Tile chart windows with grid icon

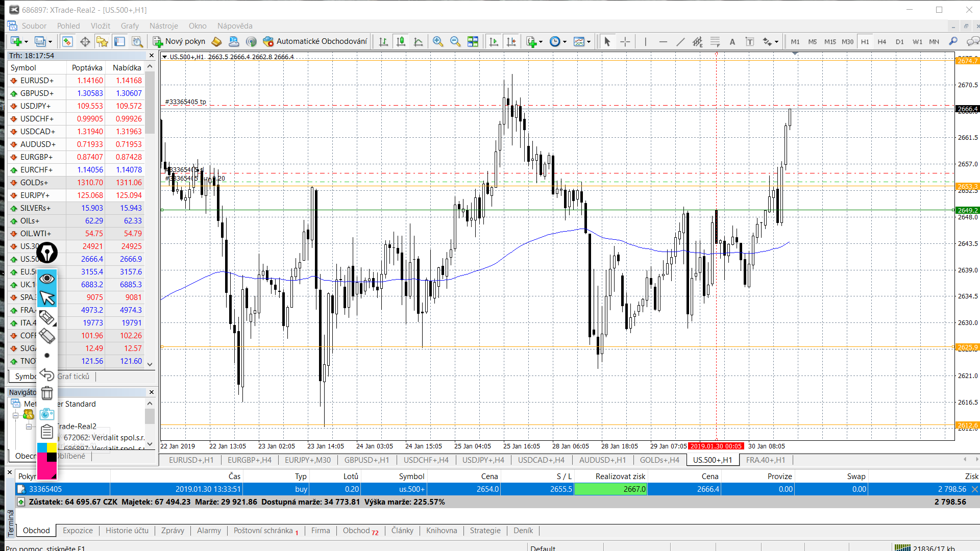[x=473, y=42]
